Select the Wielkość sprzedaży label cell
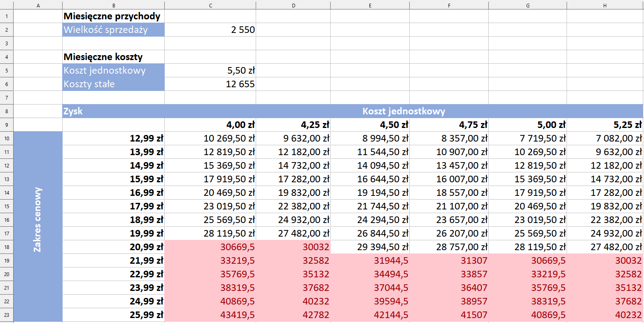 point(113,30)
